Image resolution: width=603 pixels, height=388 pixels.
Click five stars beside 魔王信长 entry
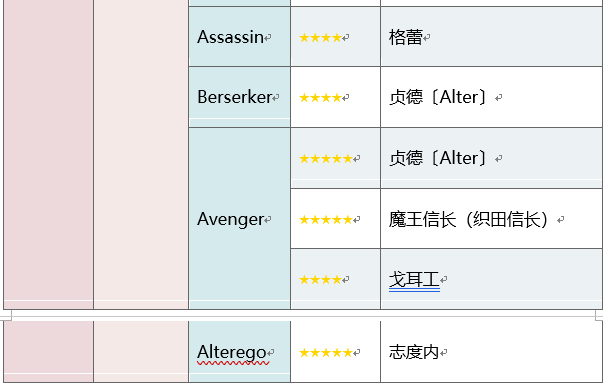point(326,220)
